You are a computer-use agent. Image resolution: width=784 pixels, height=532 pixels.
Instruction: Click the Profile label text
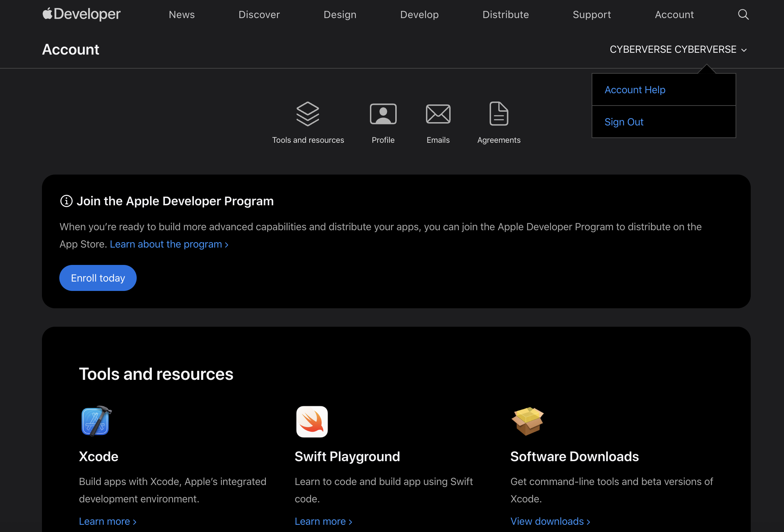(x=383, y=140)
